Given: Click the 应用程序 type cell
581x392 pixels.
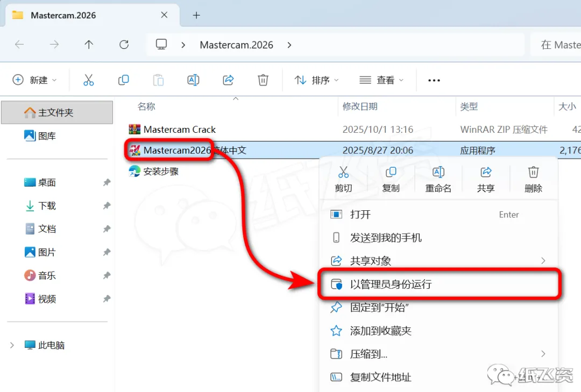Looking at the screenshot, I should click(x=478, y=151).
